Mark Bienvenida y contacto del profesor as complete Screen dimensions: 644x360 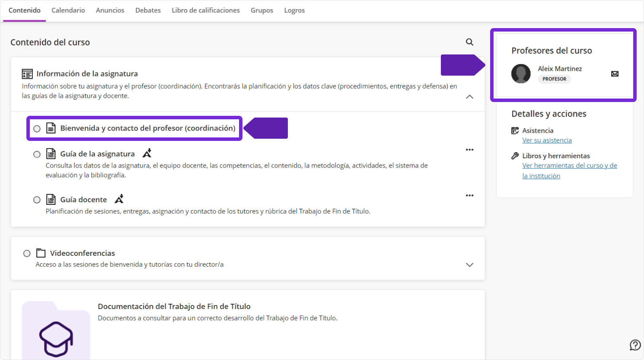point(37,129)
